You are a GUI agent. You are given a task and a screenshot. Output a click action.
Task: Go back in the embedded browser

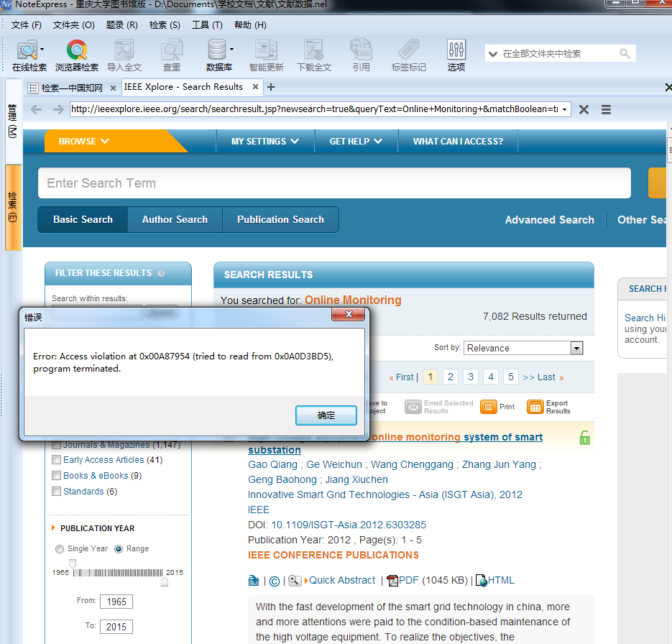coord(37,110)
